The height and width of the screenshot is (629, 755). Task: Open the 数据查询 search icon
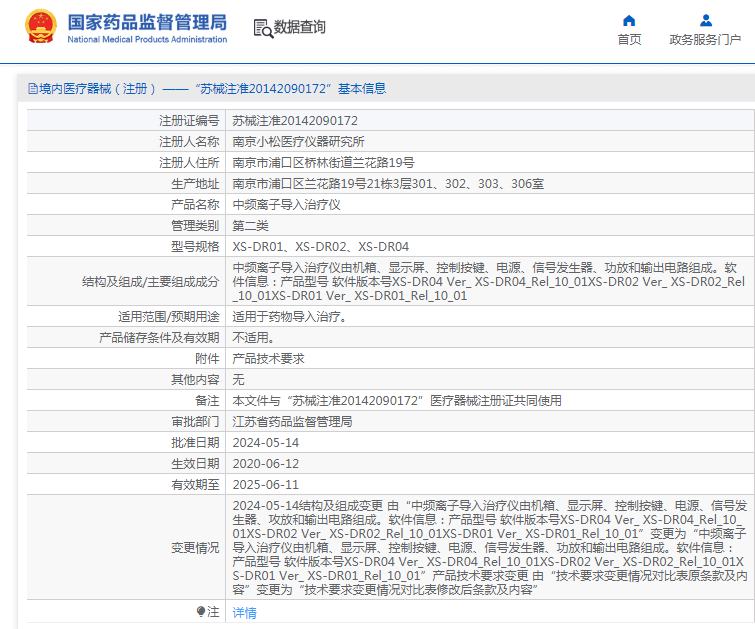coord(263,28)
